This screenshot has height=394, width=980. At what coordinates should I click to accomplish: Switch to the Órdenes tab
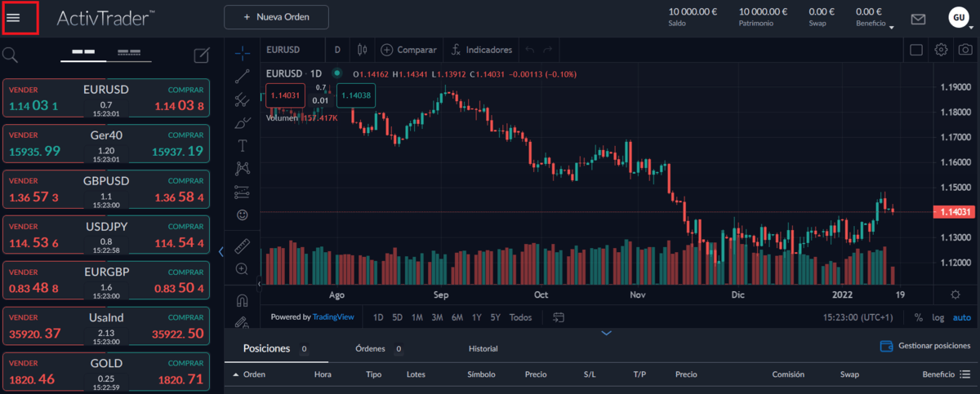pos(369,348)
